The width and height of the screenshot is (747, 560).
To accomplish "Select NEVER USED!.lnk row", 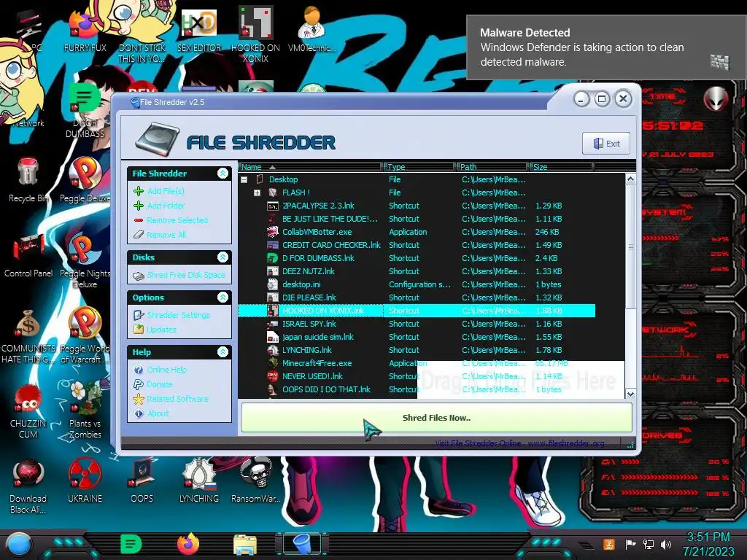I will pos(417,376).
